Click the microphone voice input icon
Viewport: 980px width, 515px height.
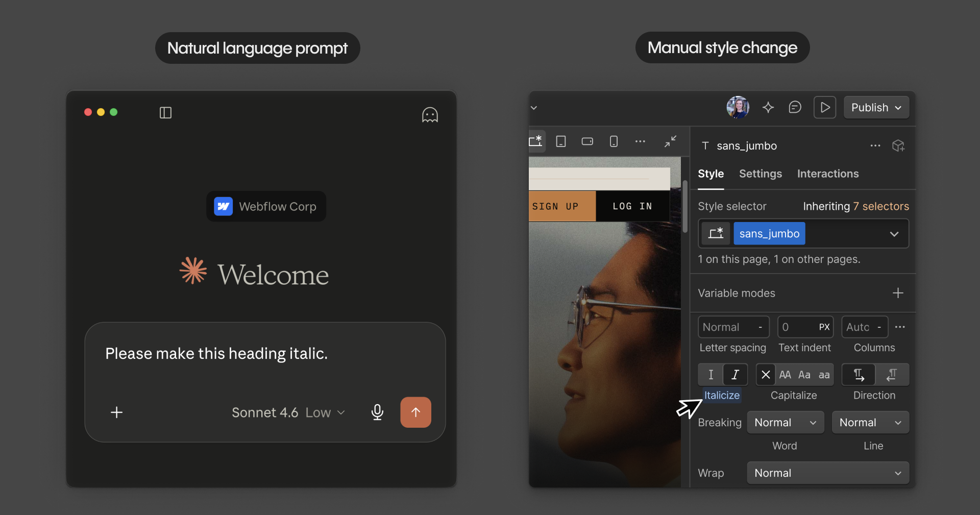point(377,412)
